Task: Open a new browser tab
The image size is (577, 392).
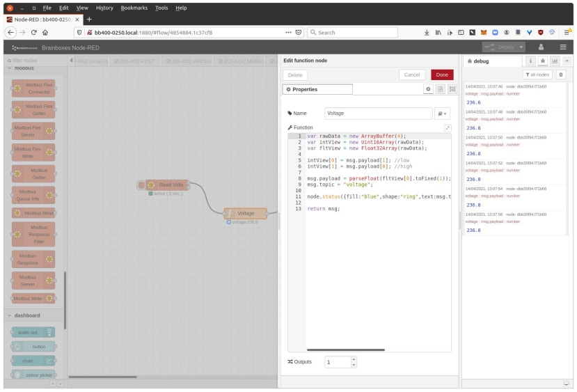Action: (x=89, y=19)
